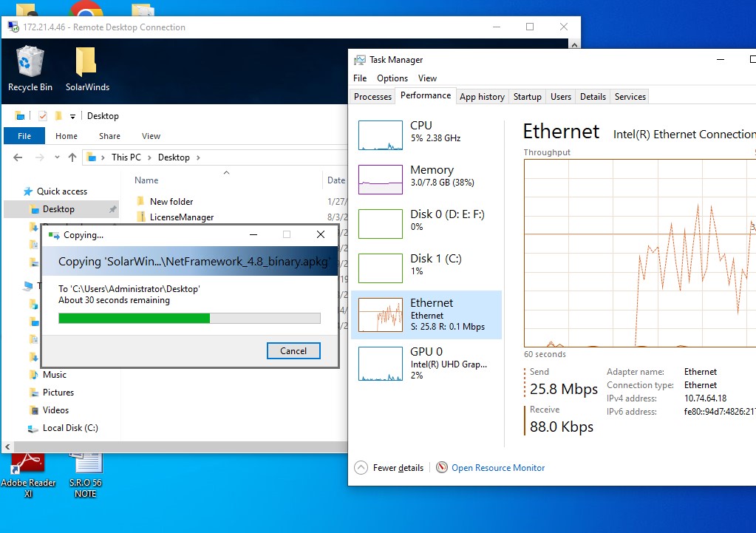Click the copy progress bar
The width and height of the screenshot is (756, 533).
click(189, 318)
